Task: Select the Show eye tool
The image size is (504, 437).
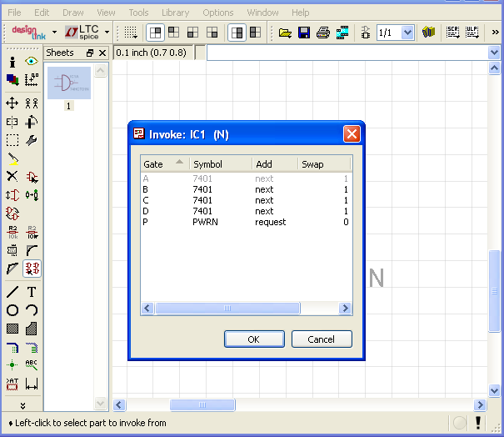Action: point(32,61)
